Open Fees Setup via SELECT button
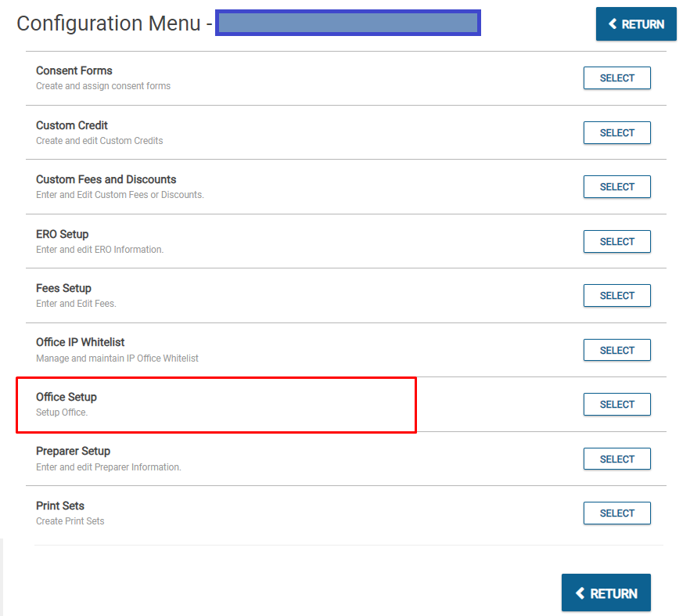Screen dimensions: 690x616 [616, 296]
